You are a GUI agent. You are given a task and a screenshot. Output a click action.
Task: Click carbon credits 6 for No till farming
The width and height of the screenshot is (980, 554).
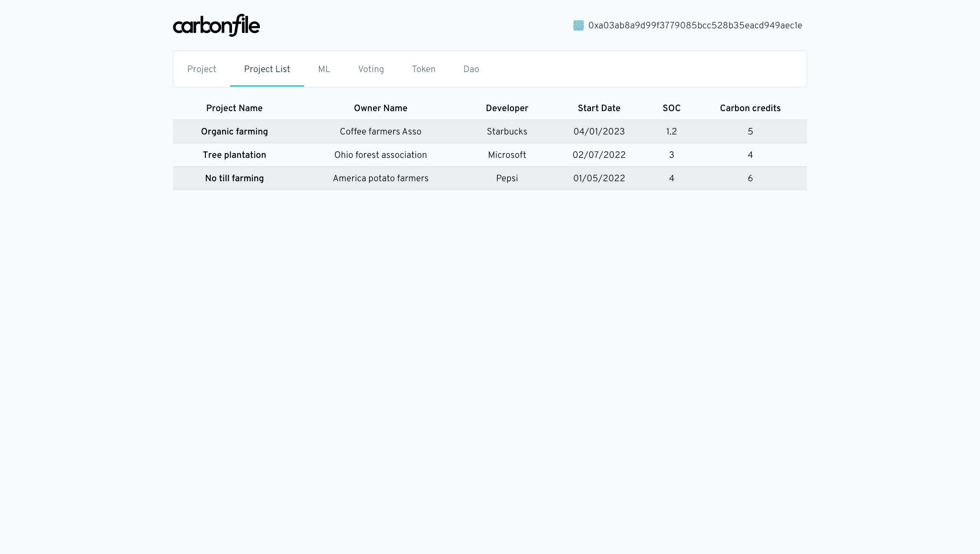tap(750, 178)
